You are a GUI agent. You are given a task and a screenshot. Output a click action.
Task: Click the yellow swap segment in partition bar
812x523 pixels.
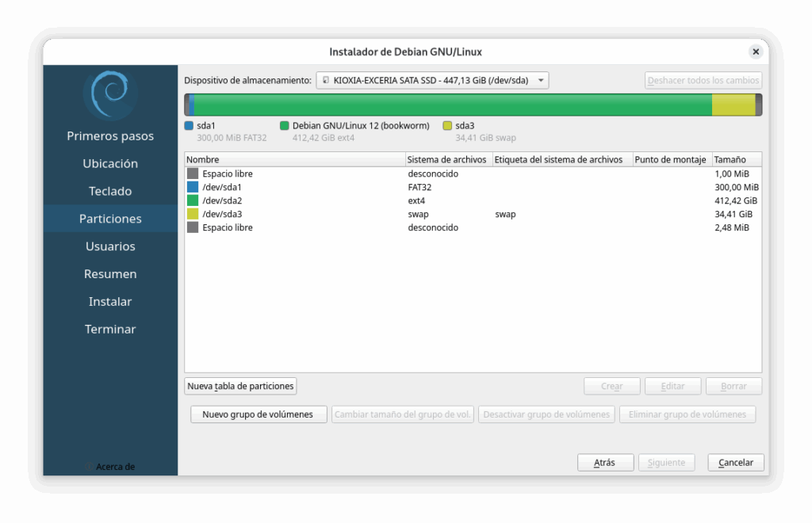pyautogui.click(x=733, y=105)
